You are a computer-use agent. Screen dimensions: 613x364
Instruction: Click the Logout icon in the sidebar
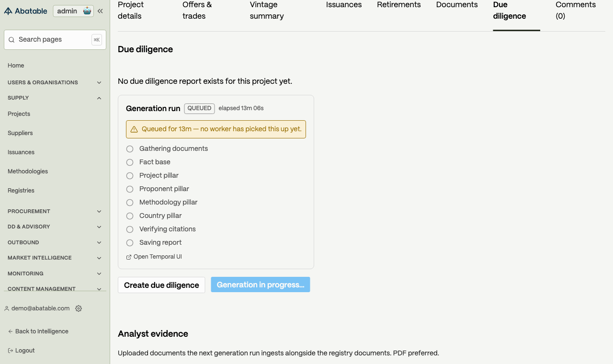[11, 351]
